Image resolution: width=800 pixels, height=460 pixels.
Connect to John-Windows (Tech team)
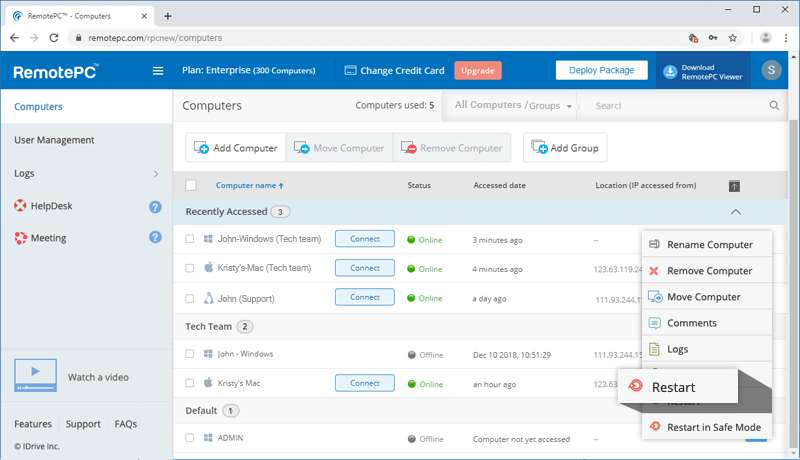tap(365, 239)
